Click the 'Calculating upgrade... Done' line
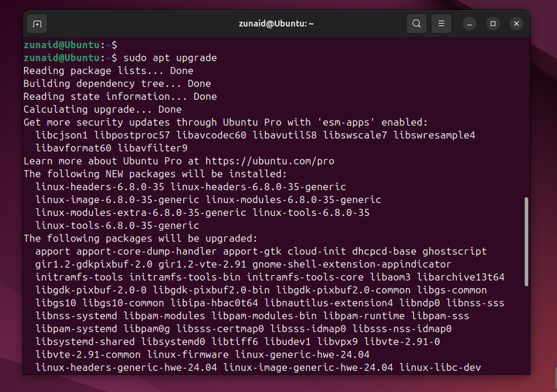The width and height of the screenshot is (557, 392). click(x=105, y=109)
